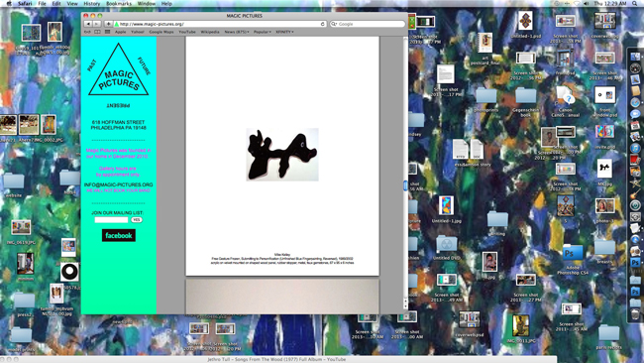This screenshot has width=644, height=363.
Task: Click the Mike Kelley black artwork image
Action: click(x=282, y=154)
